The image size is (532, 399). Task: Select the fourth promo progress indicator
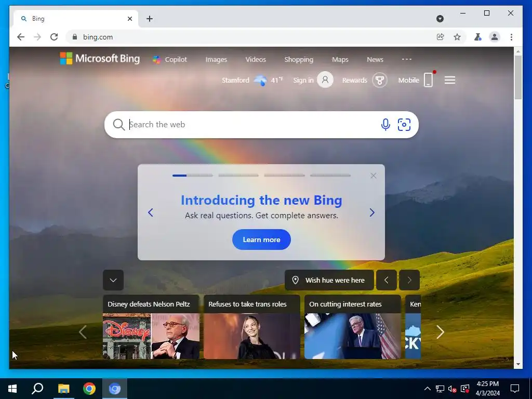tap(330, 176)
